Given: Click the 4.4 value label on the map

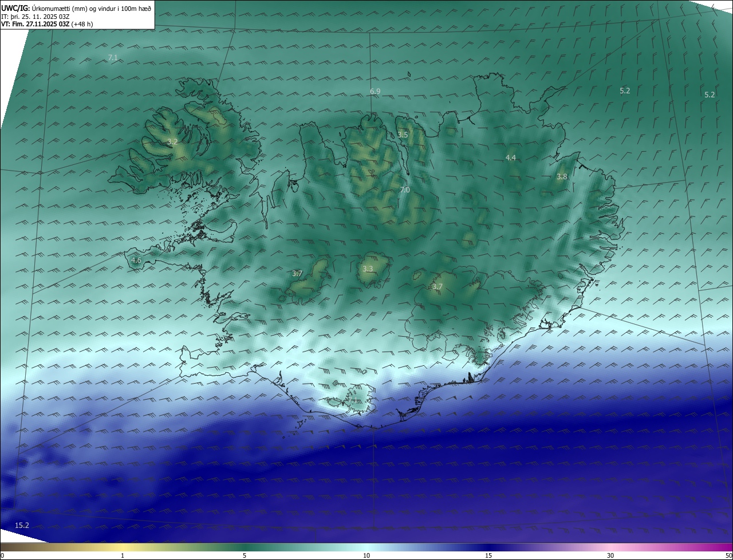Looking at the screenshot, I should (510, 158).
